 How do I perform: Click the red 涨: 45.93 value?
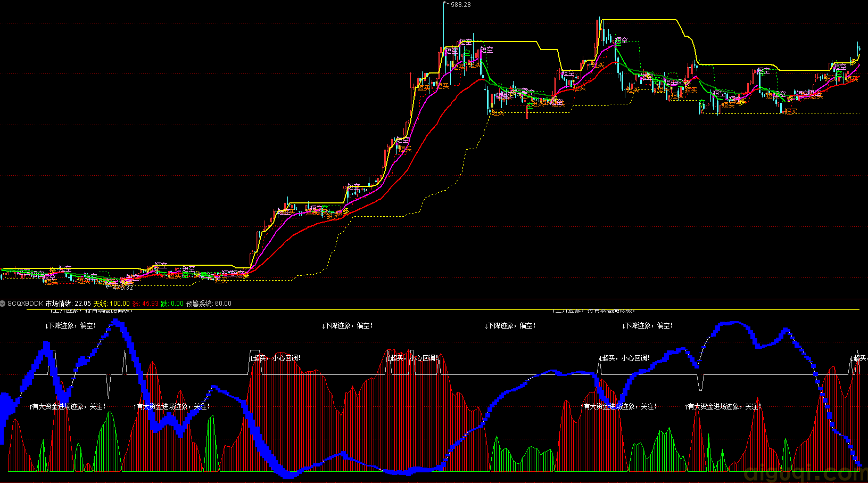(145, 304)
